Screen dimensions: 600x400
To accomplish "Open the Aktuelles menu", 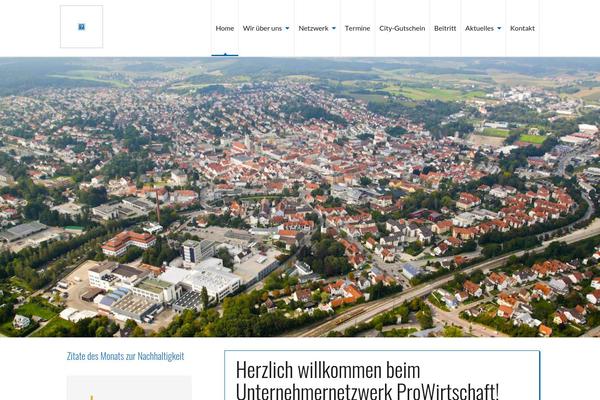I will tap(479, 28).
